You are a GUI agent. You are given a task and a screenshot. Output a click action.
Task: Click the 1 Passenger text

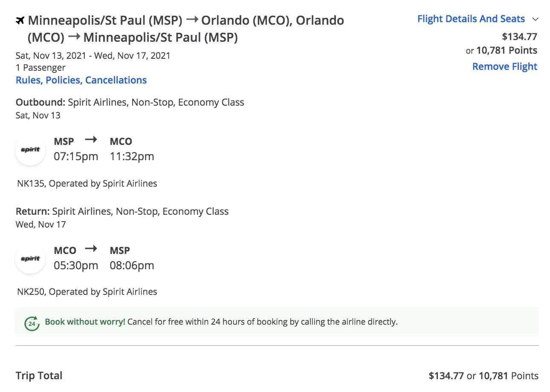tap(41, 67)
